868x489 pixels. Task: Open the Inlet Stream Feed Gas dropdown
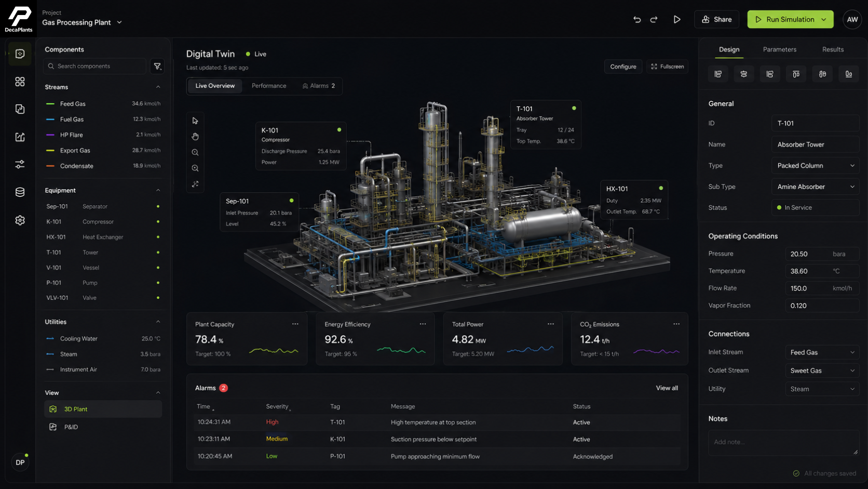(822, 352)
